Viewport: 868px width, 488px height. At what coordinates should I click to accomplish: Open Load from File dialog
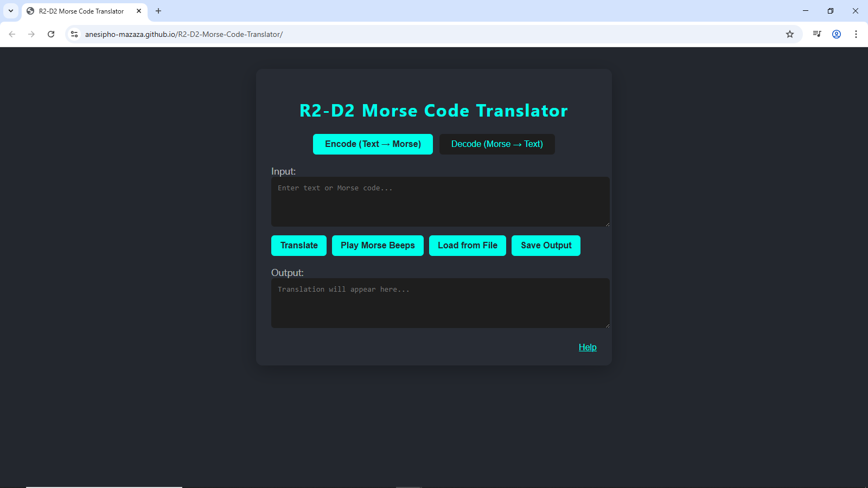tap(468, 246)
